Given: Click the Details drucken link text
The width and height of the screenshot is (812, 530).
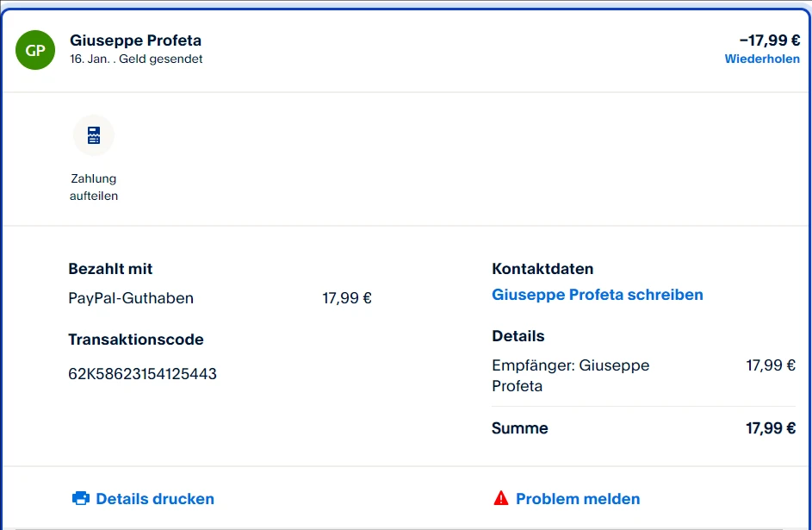Looking at the screenshot, I should [155, 499].
